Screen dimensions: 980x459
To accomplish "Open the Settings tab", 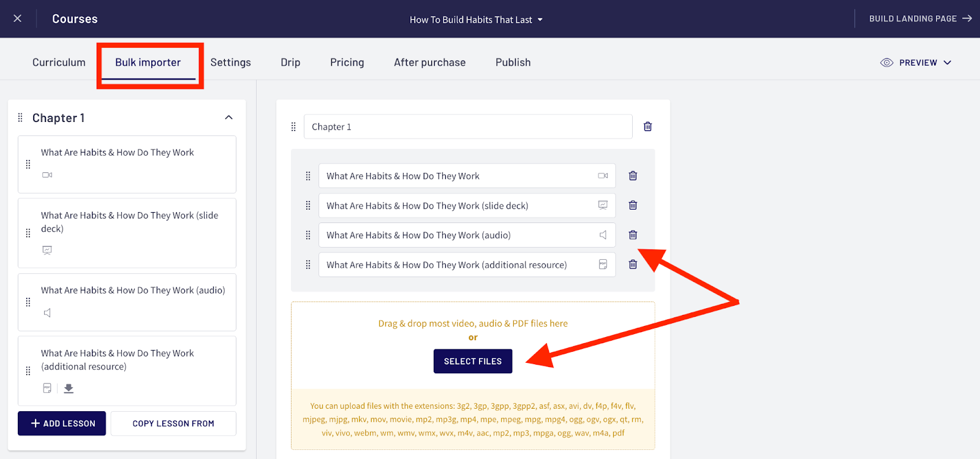I will [230, 63].
